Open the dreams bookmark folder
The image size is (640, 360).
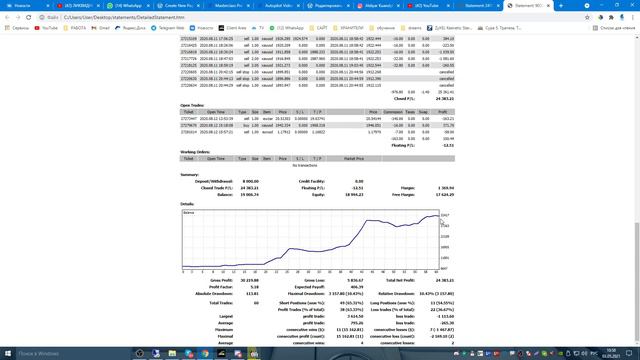coord(411,28)
